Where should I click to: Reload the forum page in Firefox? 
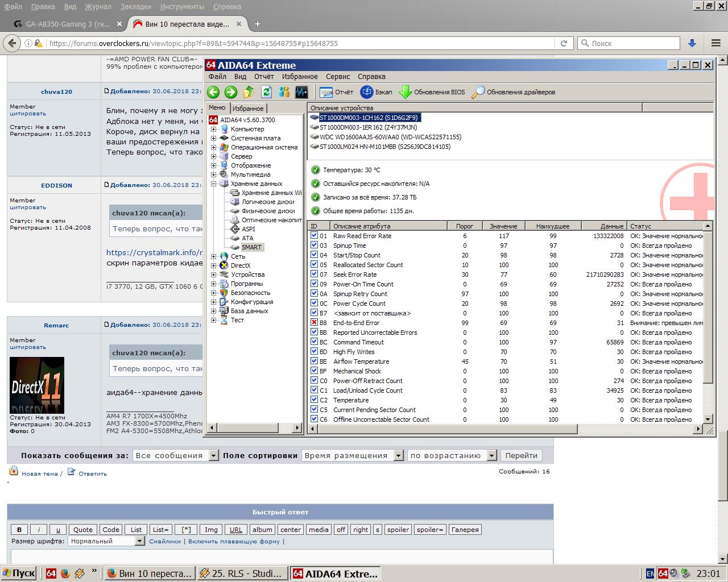point(564,43)
